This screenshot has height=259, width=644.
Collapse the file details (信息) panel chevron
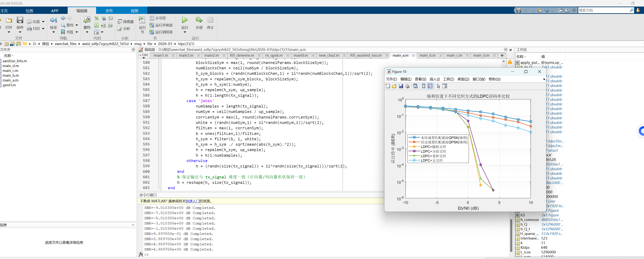click(133, 225)
